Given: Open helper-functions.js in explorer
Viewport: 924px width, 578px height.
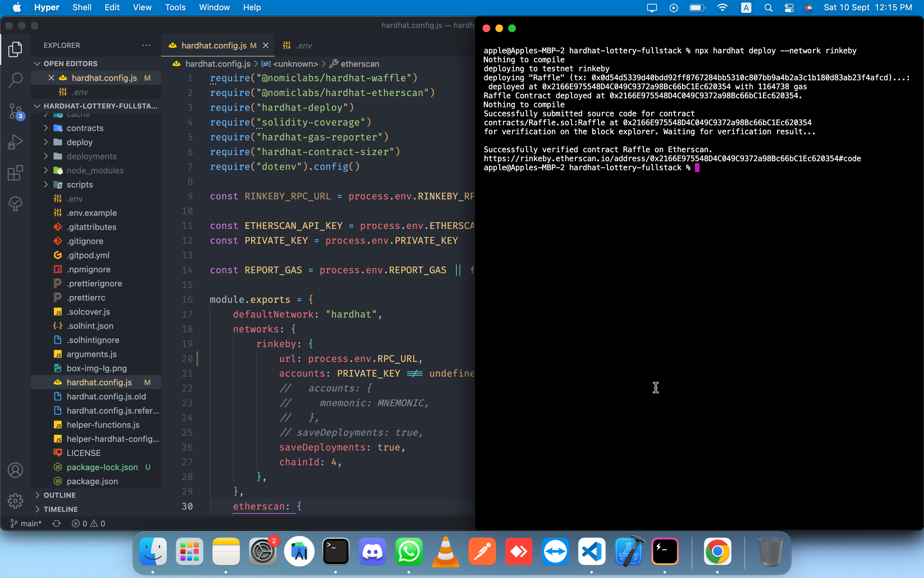Looking at the screenshot, I should [x=96, y=425].
